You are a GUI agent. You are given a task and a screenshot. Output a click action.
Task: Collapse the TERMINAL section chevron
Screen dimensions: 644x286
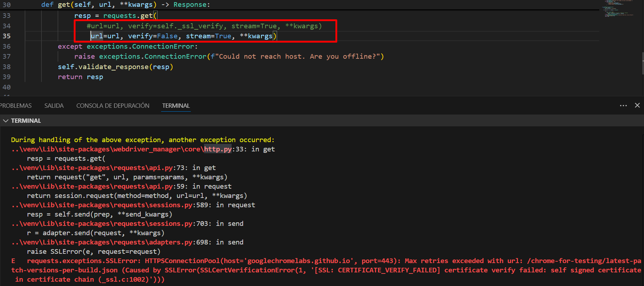pos(6,121)
